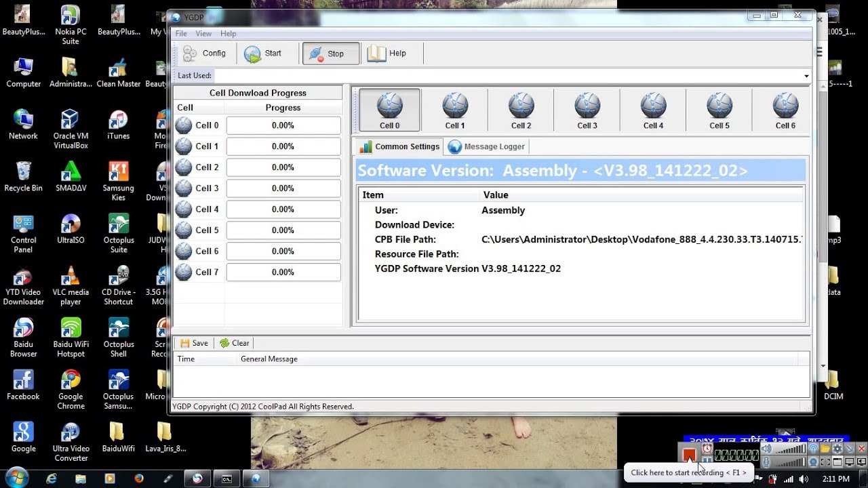Click Cell 7 row in download progress list
The width and height of the screenshot is (868, 488).
[258, 272]
